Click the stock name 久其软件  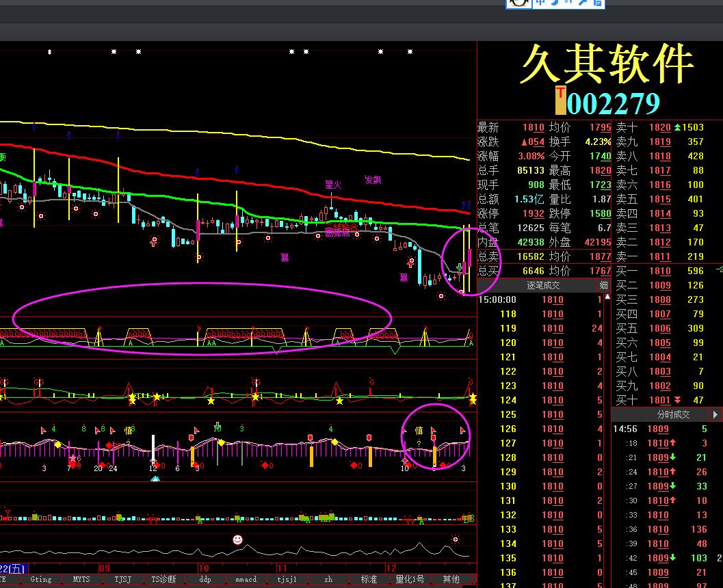(606, 64)
